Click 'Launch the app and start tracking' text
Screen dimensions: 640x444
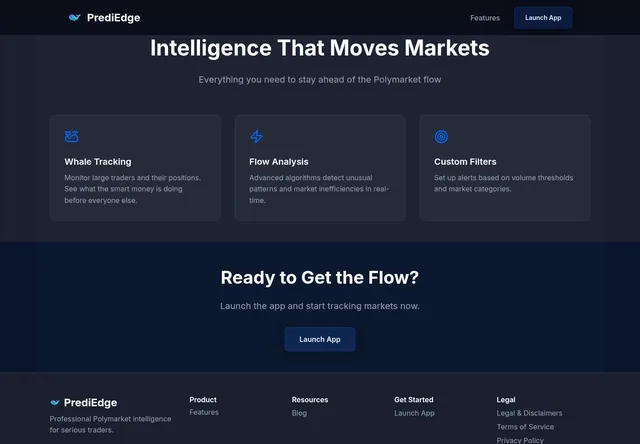coord(320,306)
